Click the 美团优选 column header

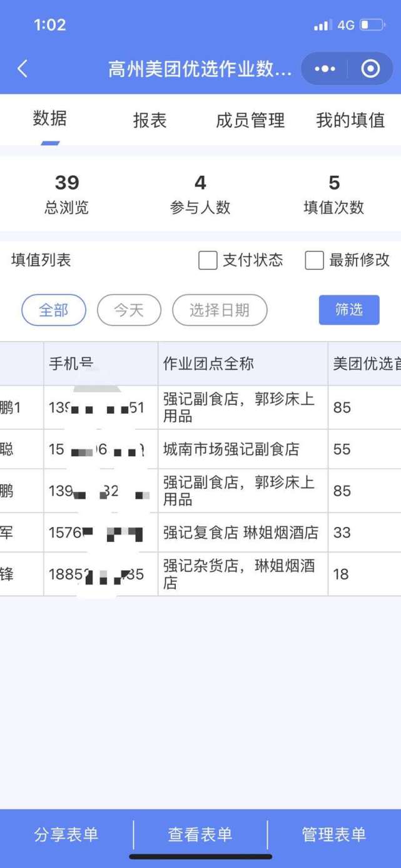[365, 364]
